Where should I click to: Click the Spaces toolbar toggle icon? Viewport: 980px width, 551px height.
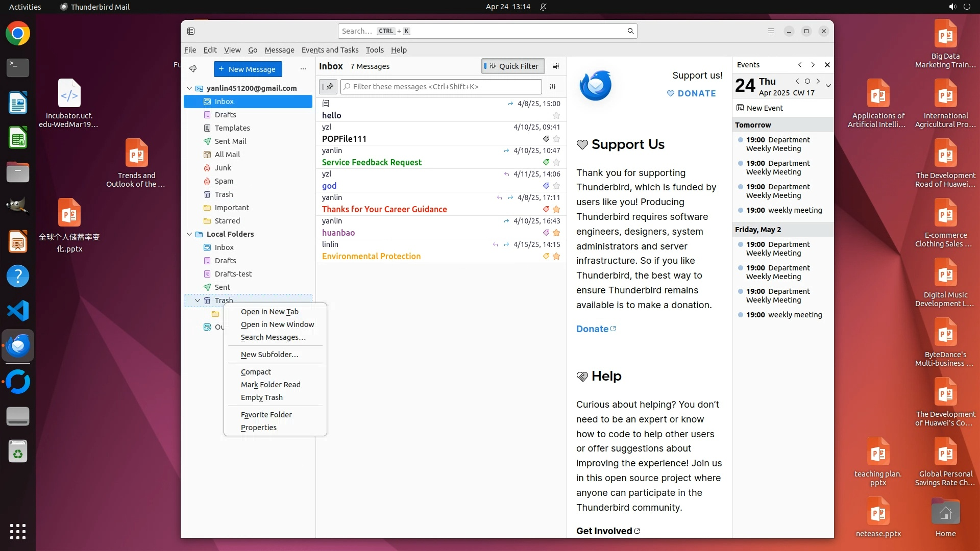[191, 31]
